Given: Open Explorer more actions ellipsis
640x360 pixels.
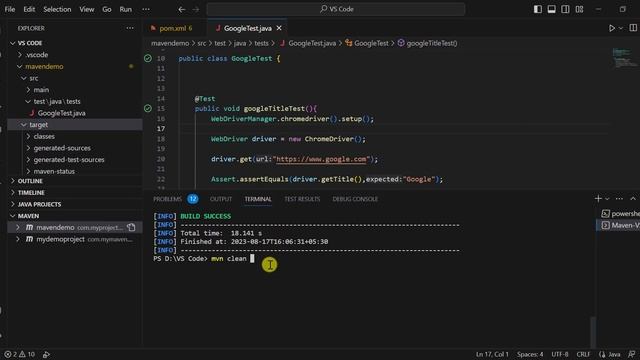Looking at the screenshot, I should (x=130, y=28).
